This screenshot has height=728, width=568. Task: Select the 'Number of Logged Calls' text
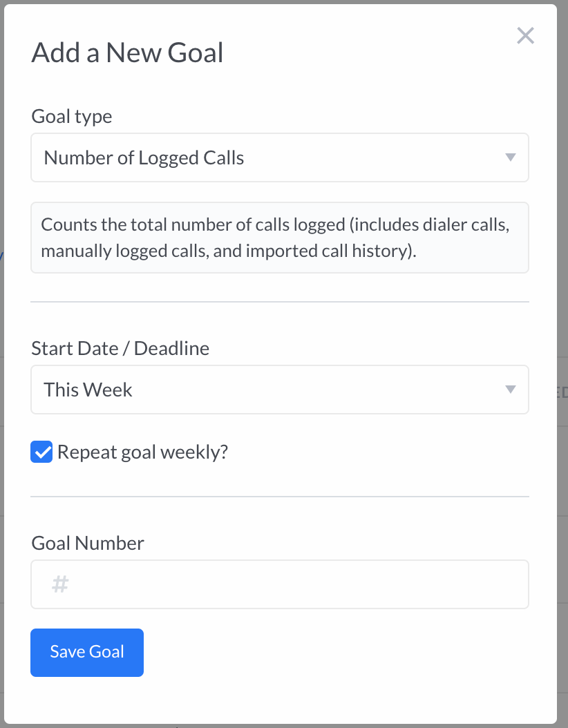coord(144,158)
